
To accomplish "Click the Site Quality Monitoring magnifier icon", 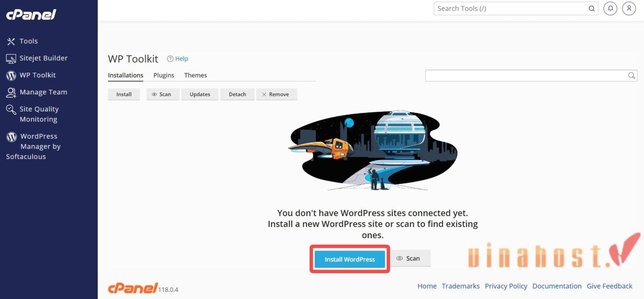I will pyautogui.click(x=11, y=110).
